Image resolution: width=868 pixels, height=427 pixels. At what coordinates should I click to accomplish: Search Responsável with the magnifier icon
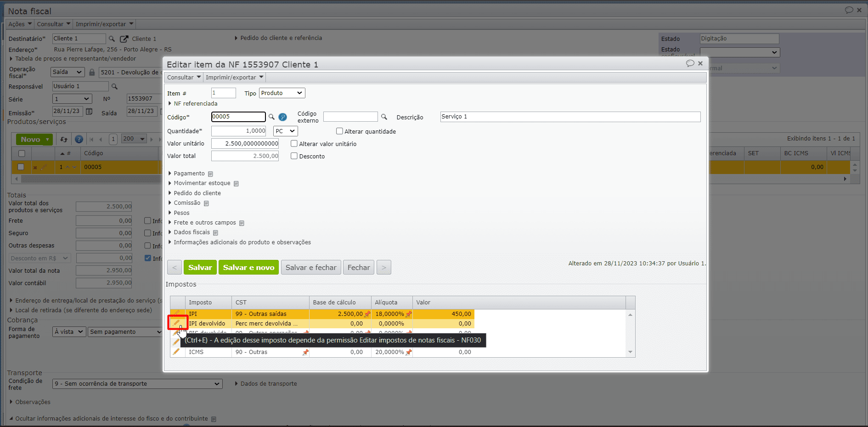(x=115, y=86)
